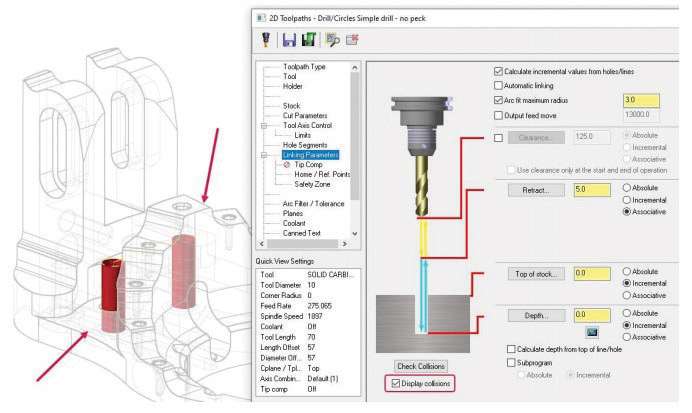Click the Top of stock button

pos(536,274)
